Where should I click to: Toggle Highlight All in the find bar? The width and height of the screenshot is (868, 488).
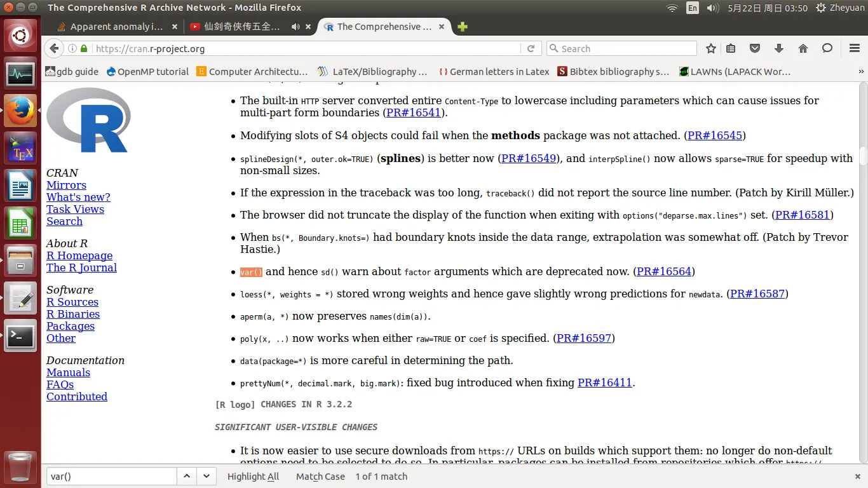[x=253, y=477]
